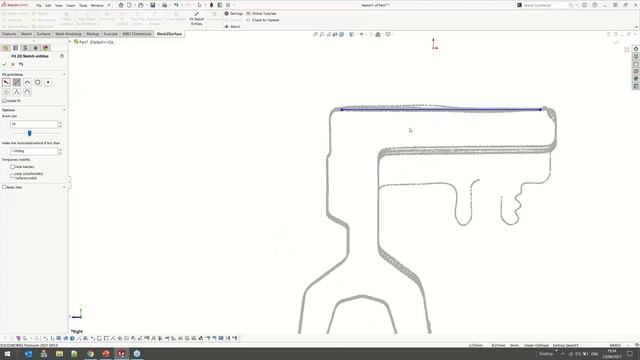Switch to the Sketch tab
640x360 pixels.
coord(27,34)
